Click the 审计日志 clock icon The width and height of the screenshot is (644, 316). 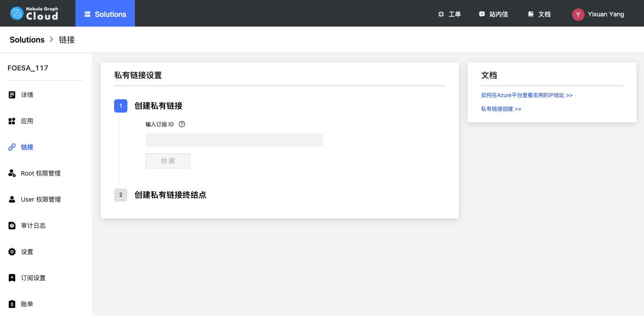tap(12, 226)
